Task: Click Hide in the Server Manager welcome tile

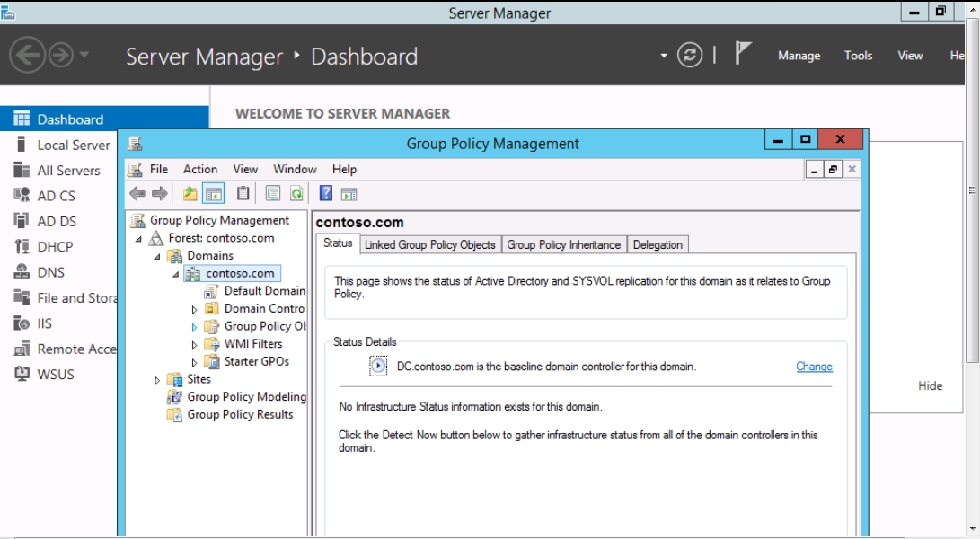Action: click(x=930, y=385)
